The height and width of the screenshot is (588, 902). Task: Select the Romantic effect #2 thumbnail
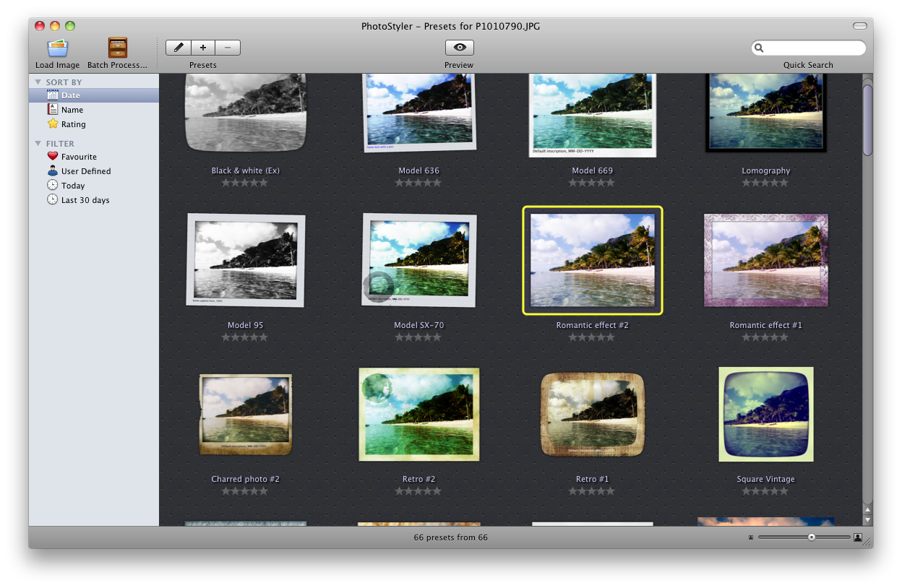593,260
